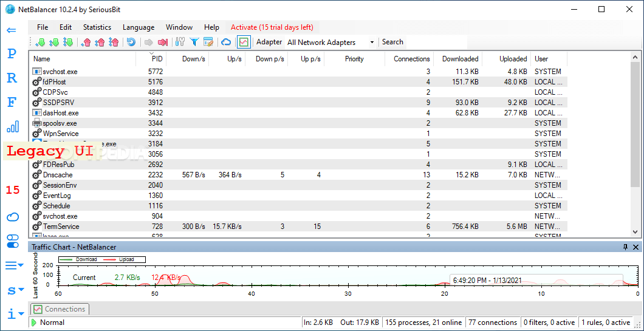Open the File menu

tap(43, 27)
